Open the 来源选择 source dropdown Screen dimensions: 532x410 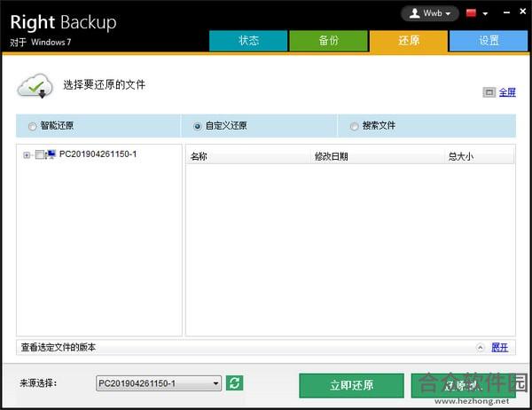point(159,383)
